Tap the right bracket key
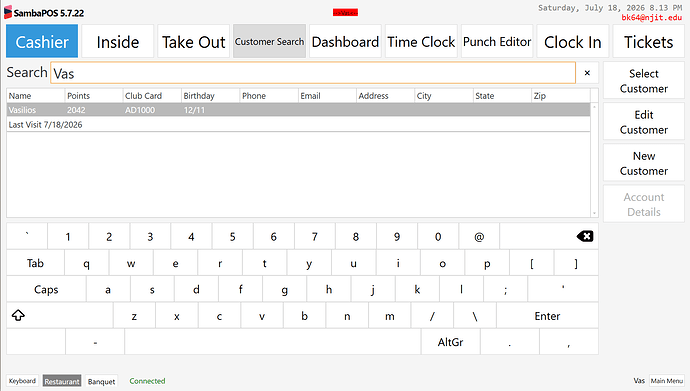 pos(576,263)
